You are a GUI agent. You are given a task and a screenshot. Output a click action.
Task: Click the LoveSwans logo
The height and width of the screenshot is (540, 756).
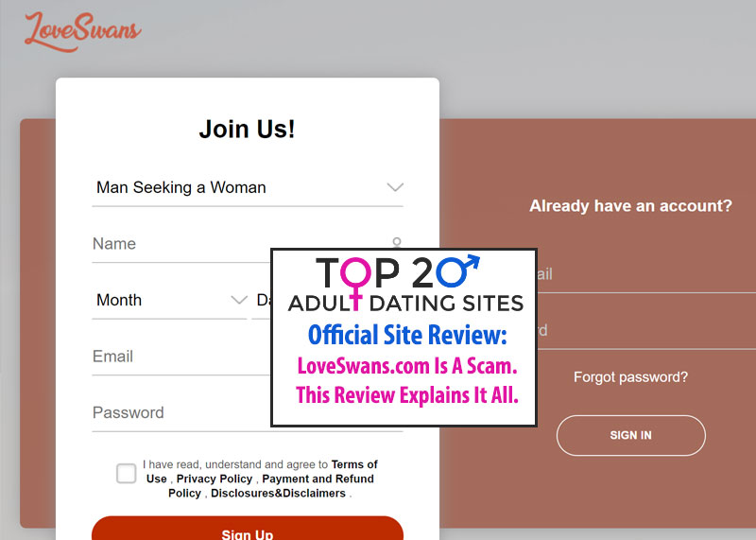[x=82, y=31]
